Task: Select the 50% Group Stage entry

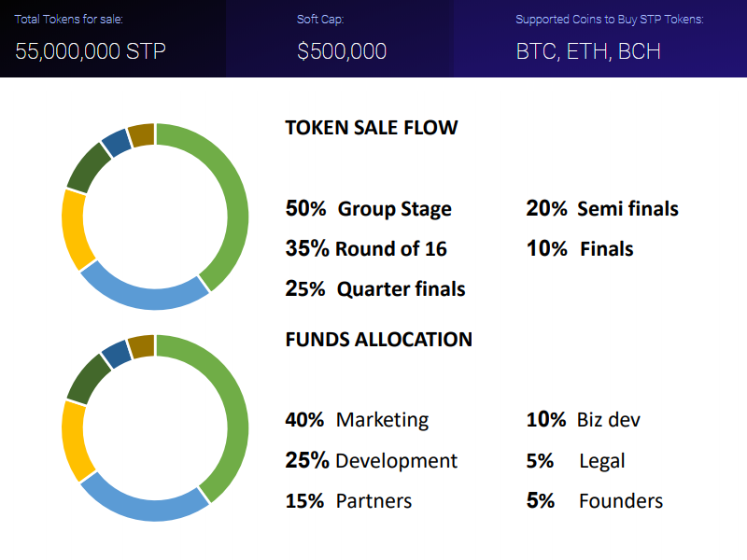Action: [368, 208]
